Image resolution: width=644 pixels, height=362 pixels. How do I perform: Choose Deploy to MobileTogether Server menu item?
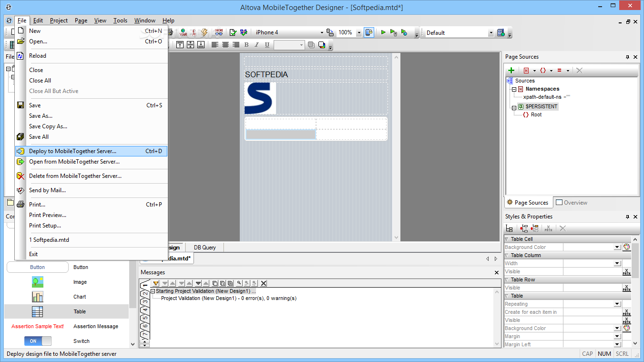[91, 151]
